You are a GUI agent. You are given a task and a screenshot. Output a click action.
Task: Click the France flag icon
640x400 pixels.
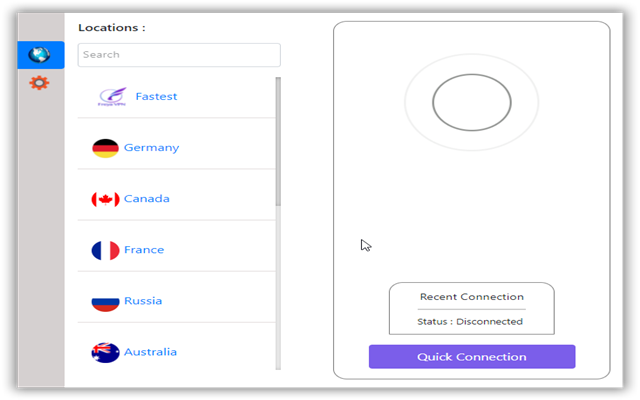(105, 250)
